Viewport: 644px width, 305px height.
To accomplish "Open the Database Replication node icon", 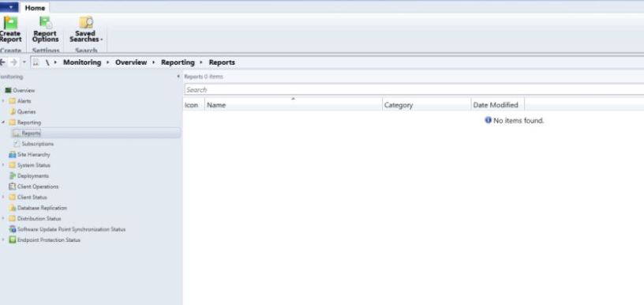I will click(13, 208).
